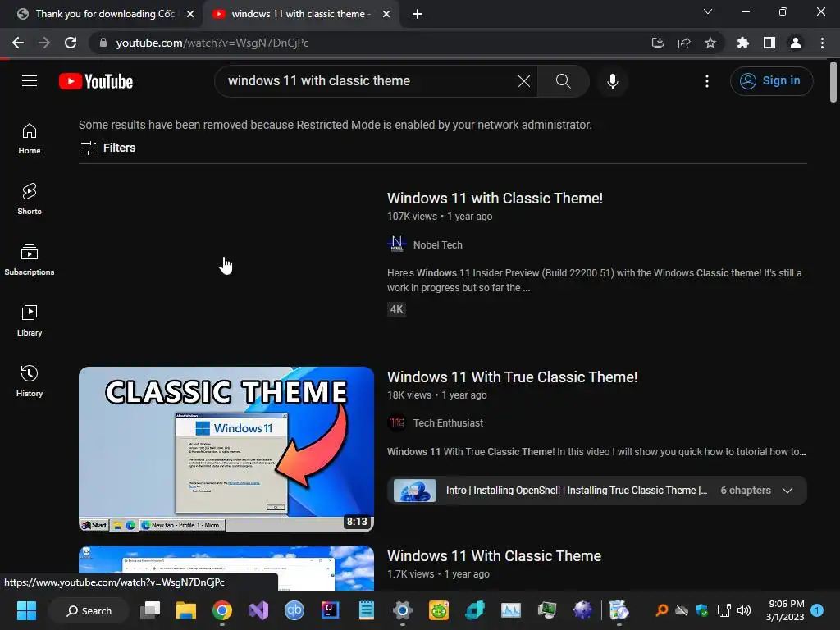Open Subscriptions in sidebar
The image size is (840, 630).
click(30, 260)
